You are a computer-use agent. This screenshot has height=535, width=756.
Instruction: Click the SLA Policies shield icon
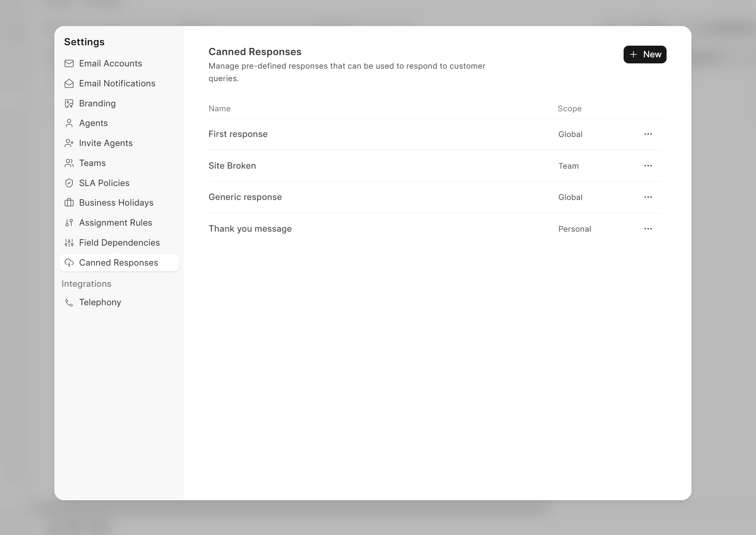69,183
